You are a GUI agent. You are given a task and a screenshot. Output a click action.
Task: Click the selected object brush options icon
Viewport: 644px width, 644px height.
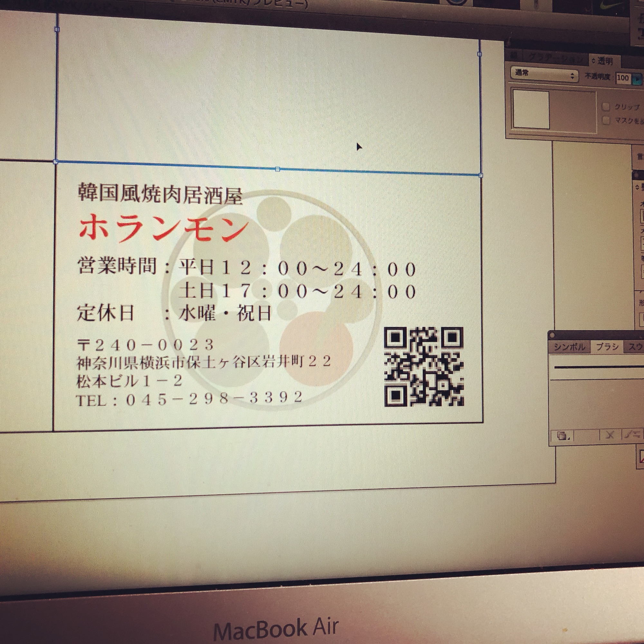(x=632, y=434)
